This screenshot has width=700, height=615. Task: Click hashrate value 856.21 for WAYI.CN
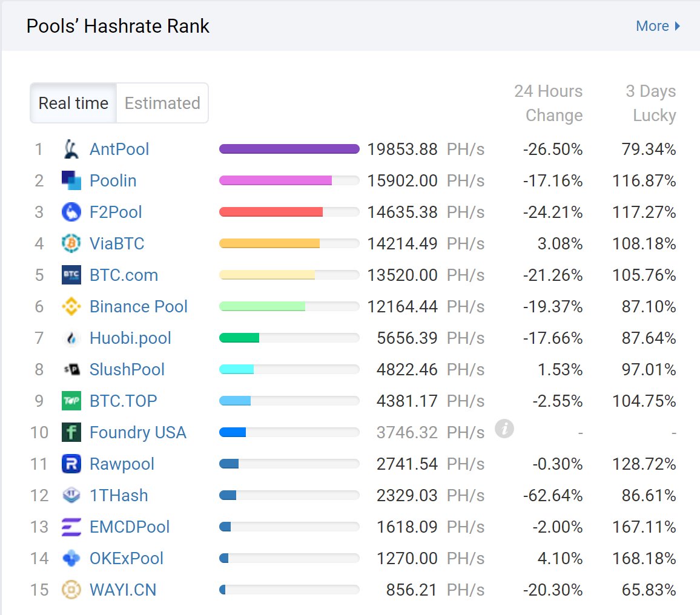point(412,590)
